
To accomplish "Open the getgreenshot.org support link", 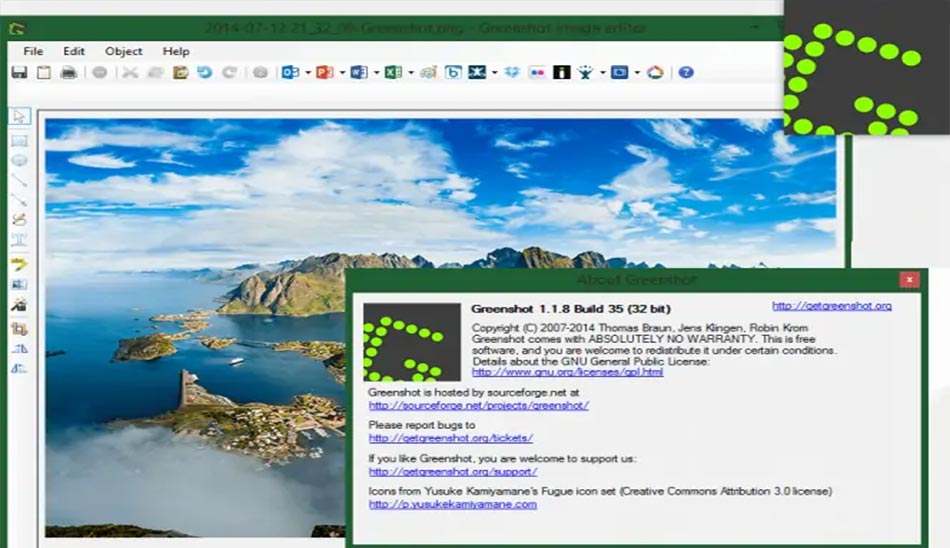I will [x=453, y=472].
